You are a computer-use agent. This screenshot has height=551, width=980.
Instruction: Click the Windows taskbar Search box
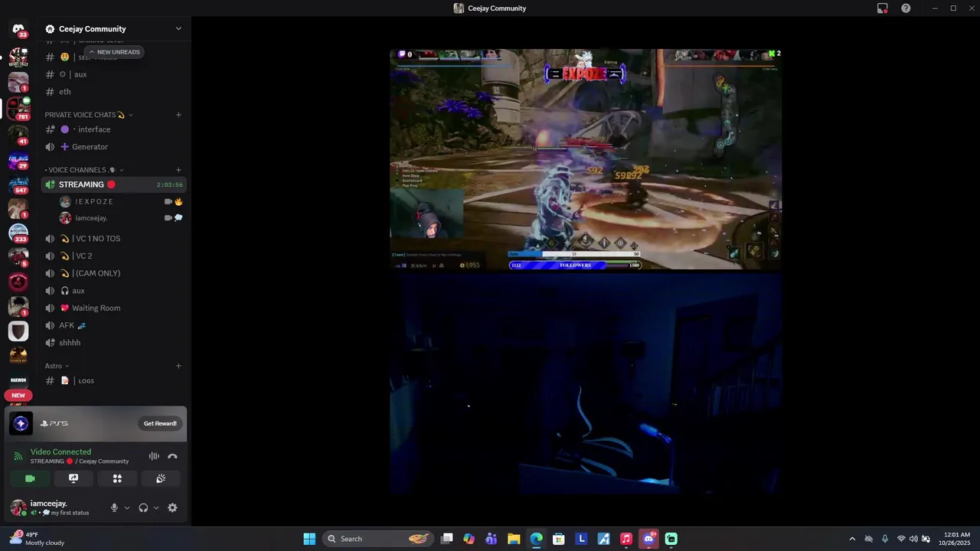377,539
